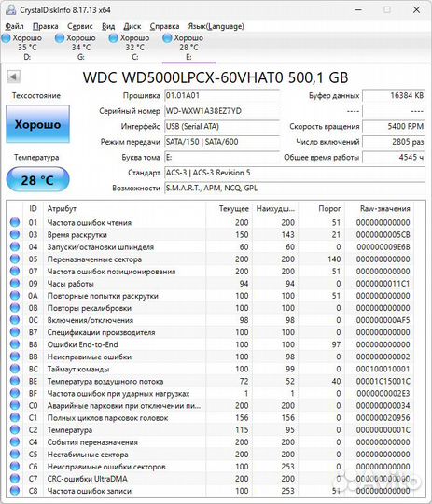Click the CrystalDiskInfo app icon in title bar

click(x=10, y=9)
